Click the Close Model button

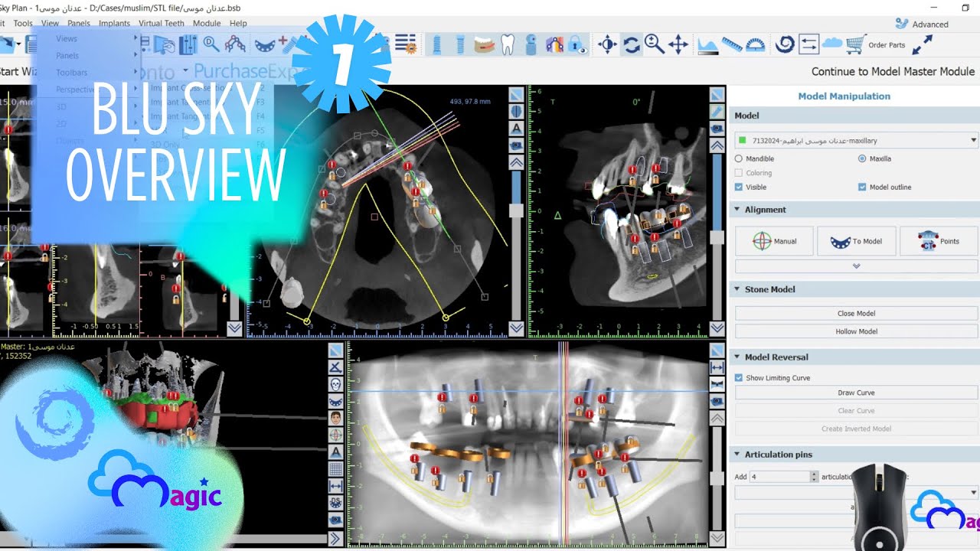coord(856,313)
